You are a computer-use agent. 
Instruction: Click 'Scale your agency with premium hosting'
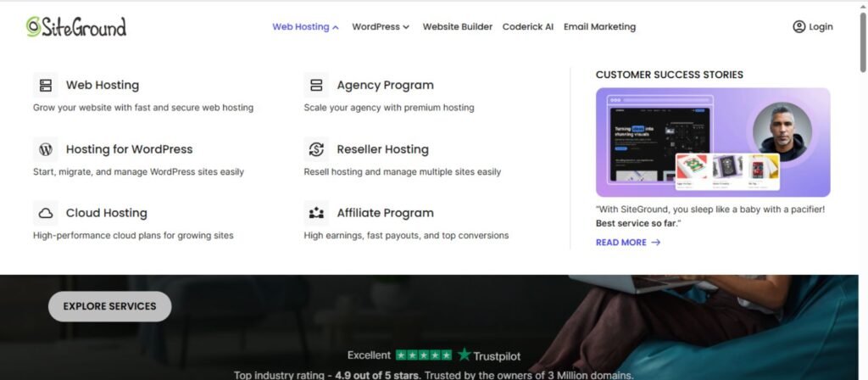(389, 108)
